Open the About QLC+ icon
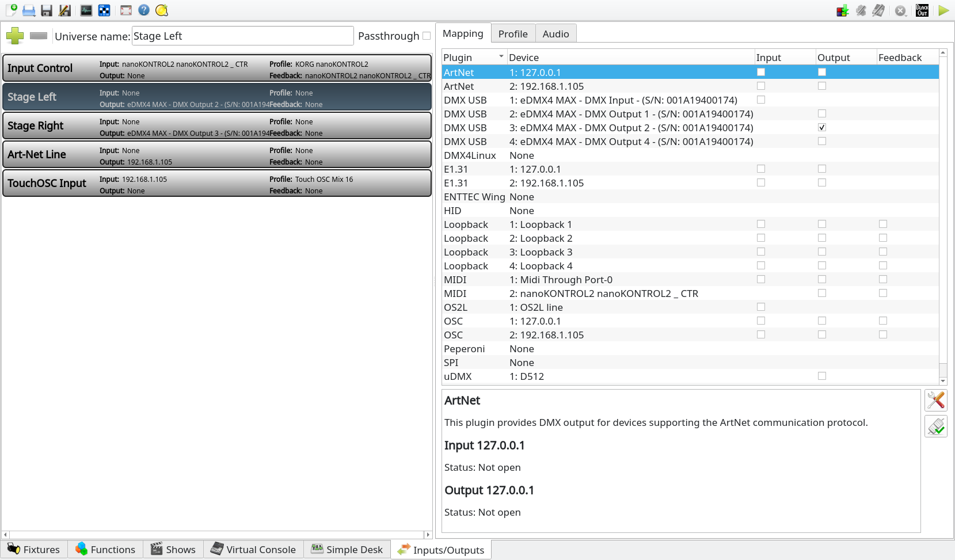 [162, 10]
